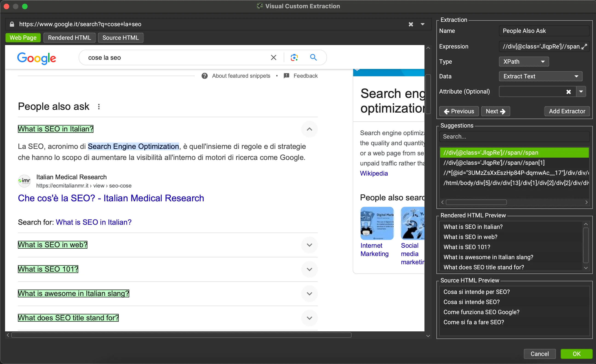Clear the URL with the X icon
This screenshot has width=596, height=364.
(410, 24)
